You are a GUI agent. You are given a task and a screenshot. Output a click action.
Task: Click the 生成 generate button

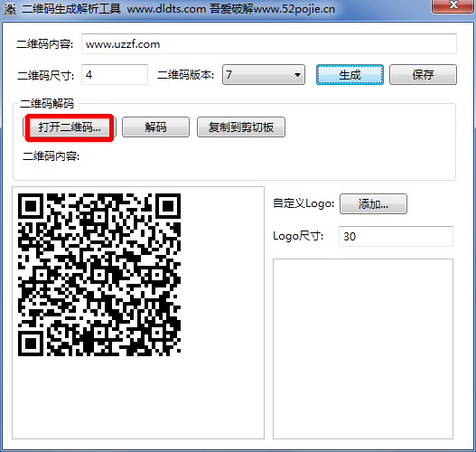pyautogui.click(x=350, y=74)
